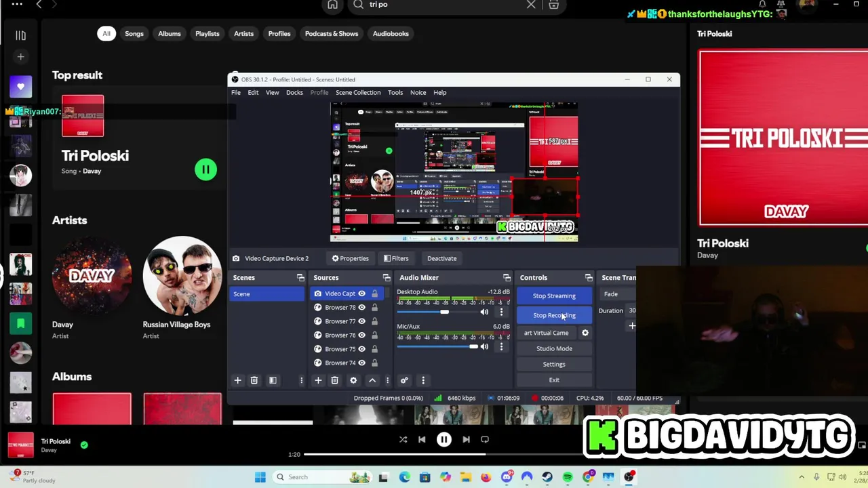Remove selected scene with trash icon
Viewport: 868px width, 488px height.
click(x=254, y=380)
